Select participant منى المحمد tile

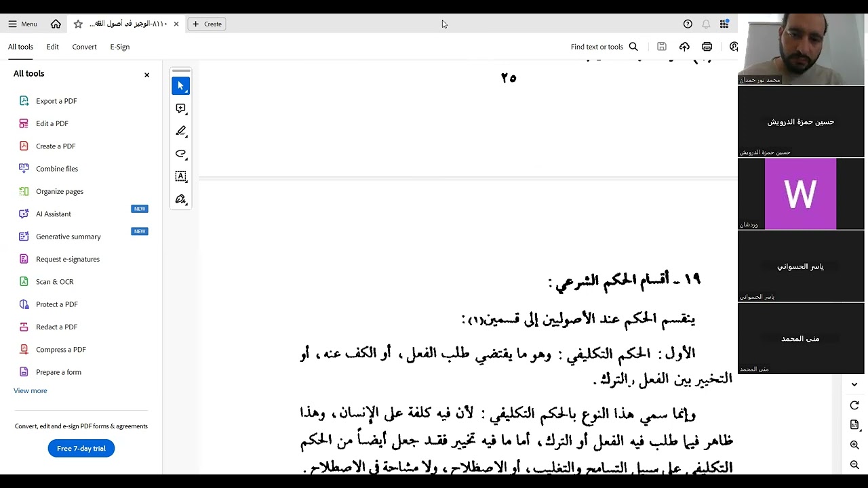pos(801,338)
